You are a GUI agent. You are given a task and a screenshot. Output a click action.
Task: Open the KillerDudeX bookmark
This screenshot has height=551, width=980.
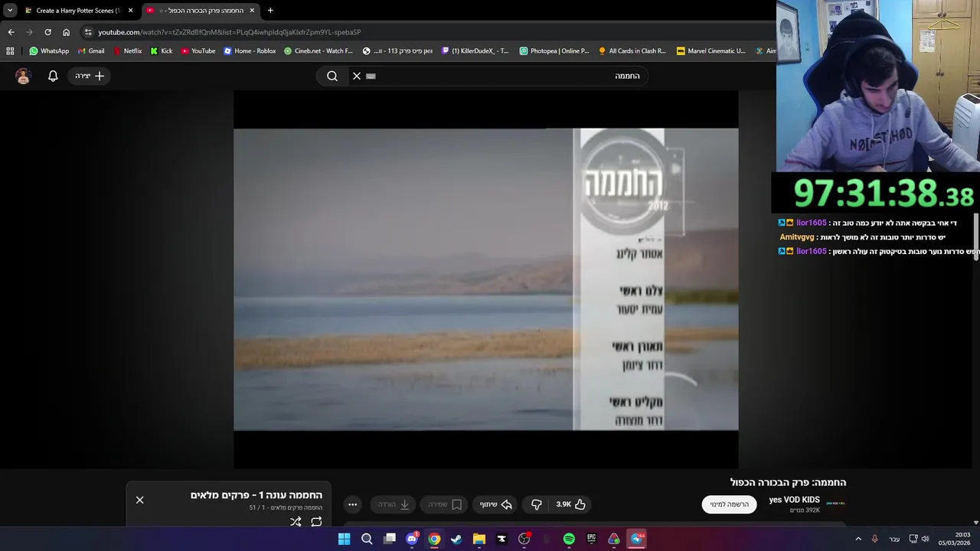click(475, 51)
